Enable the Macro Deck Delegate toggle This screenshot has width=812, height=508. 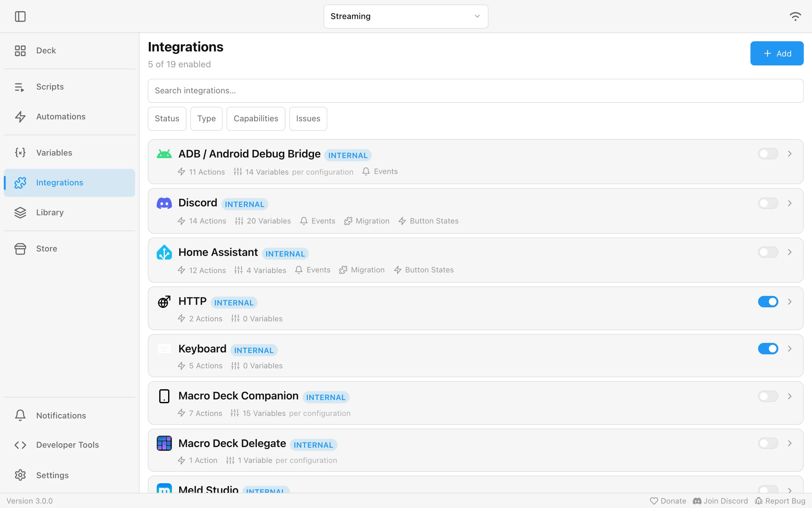coord(768,444)
